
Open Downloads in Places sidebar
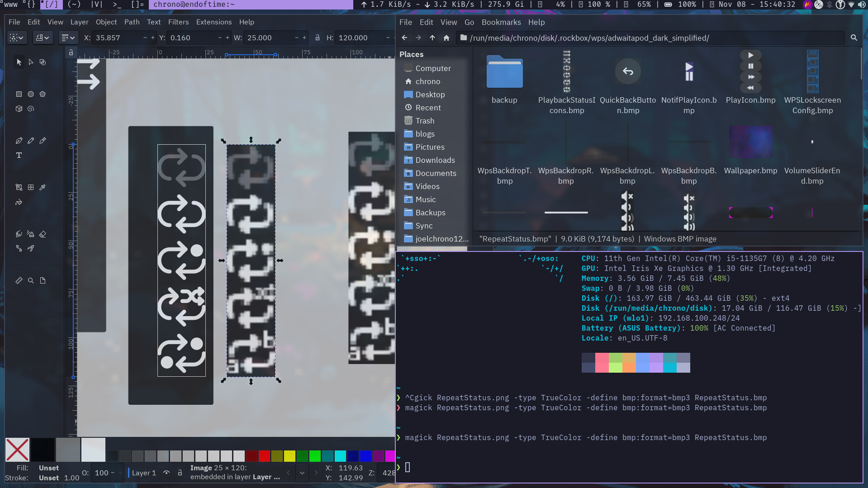(435, 160)
